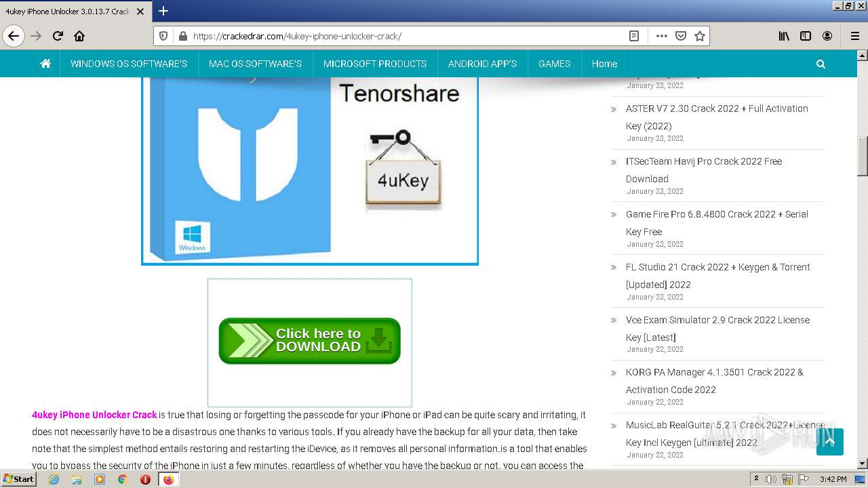Click date January 23, 2022 under ASTER
The height and width of the screenshot is (488, 868).
(x=655, y=138)
